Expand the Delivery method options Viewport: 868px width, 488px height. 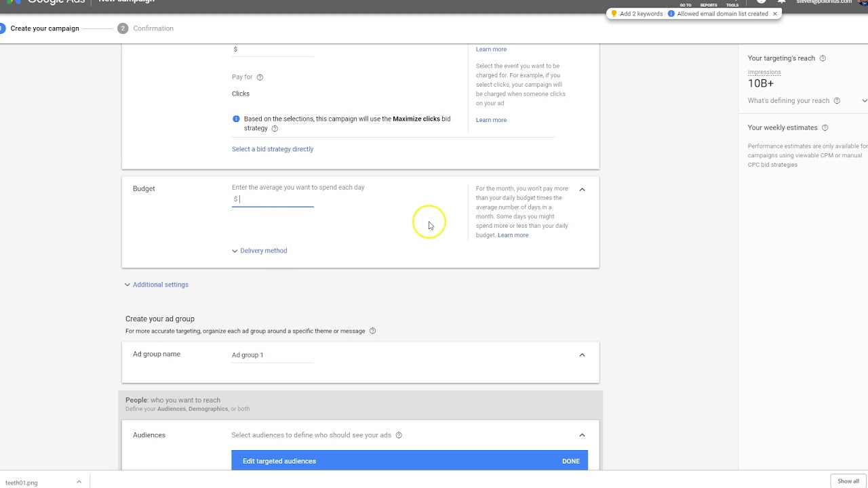(x=259, y=251)
